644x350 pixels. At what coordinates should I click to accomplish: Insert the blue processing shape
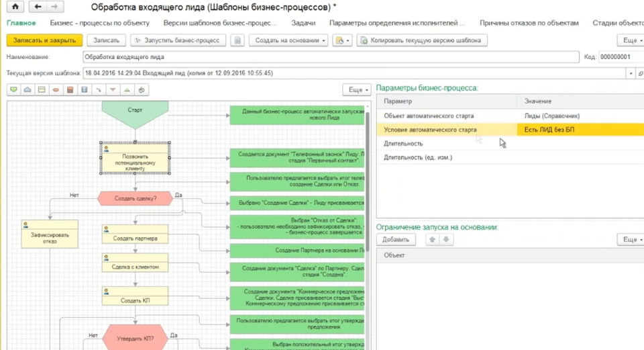point(85,89)
